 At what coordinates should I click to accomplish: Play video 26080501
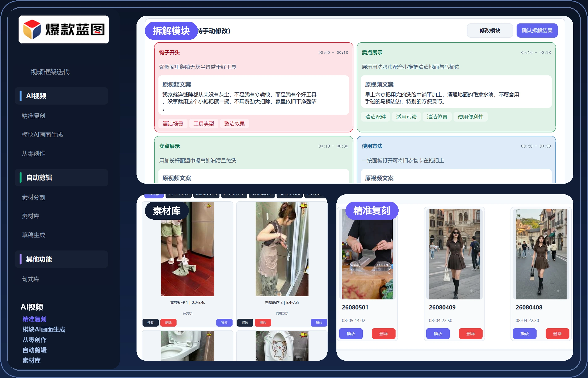[351, 333]
